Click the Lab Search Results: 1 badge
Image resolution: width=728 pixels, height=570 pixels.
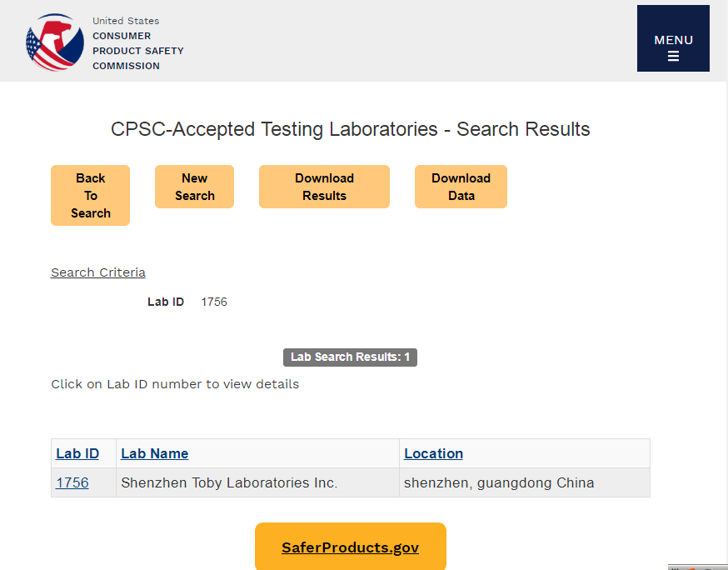point(350,357)
